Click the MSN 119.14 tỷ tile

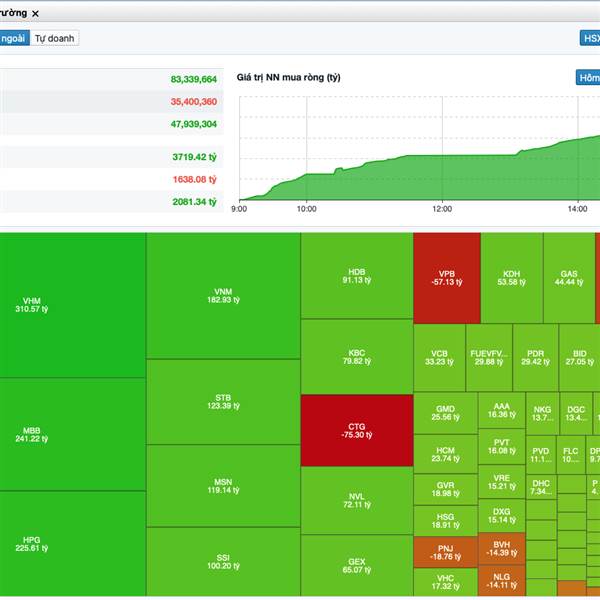click(x=223, y=486)
